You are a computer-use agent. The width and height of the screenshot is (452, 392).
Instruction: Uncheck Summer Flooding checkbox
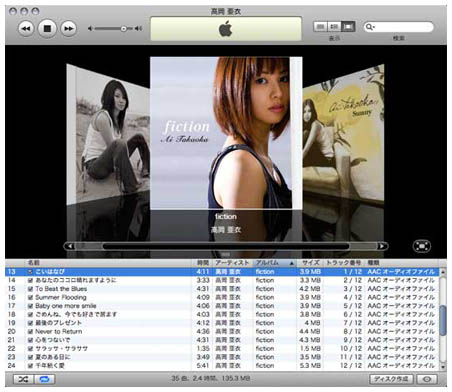point(30,297)
